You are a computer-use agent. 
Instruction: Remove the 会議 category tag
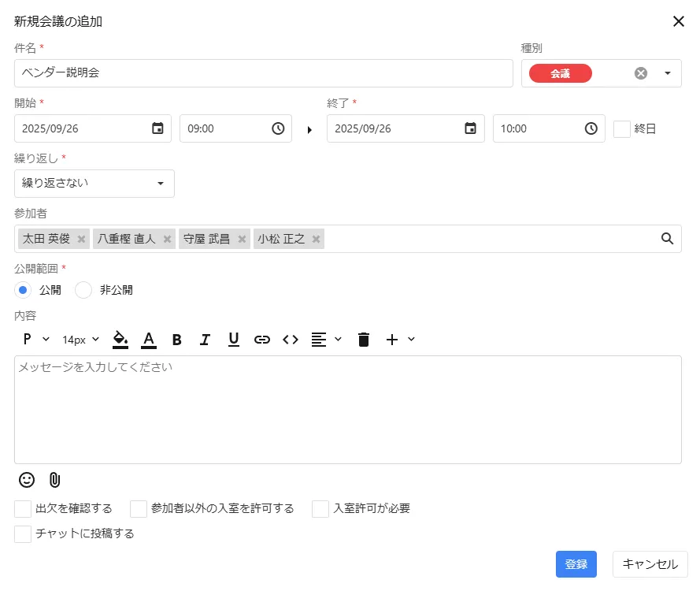[x=640, y=73]
